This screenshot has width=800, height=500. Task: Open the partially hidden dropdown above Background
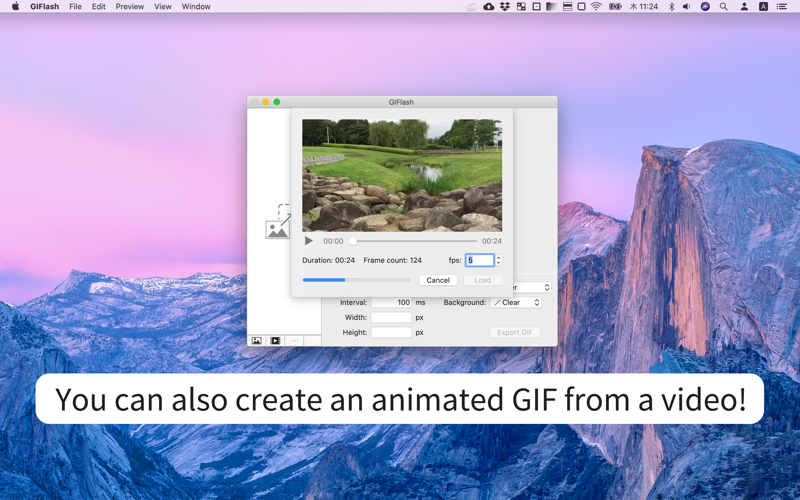click(532, 288)
